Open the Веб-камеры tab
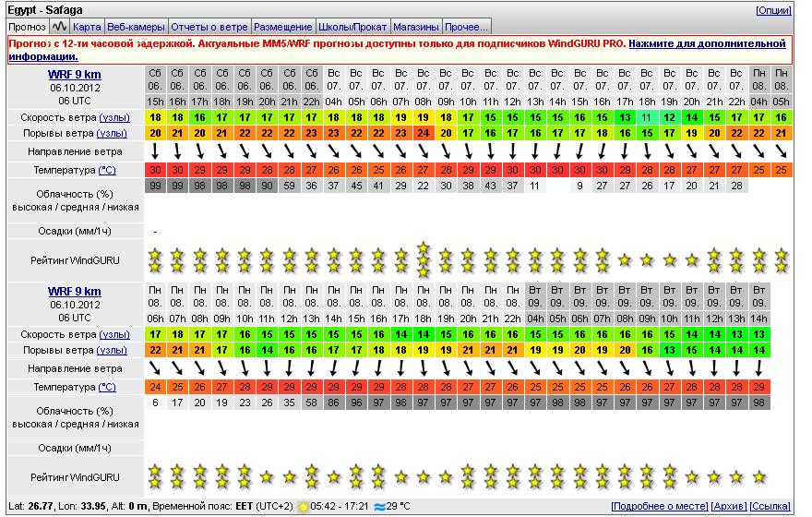 tap(136, 27)
